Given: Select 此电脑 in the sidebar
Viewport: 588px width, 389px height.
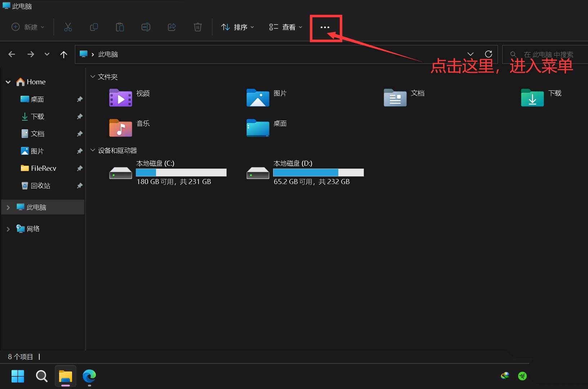Looking at the screenshot, I should tap(36, 207).
